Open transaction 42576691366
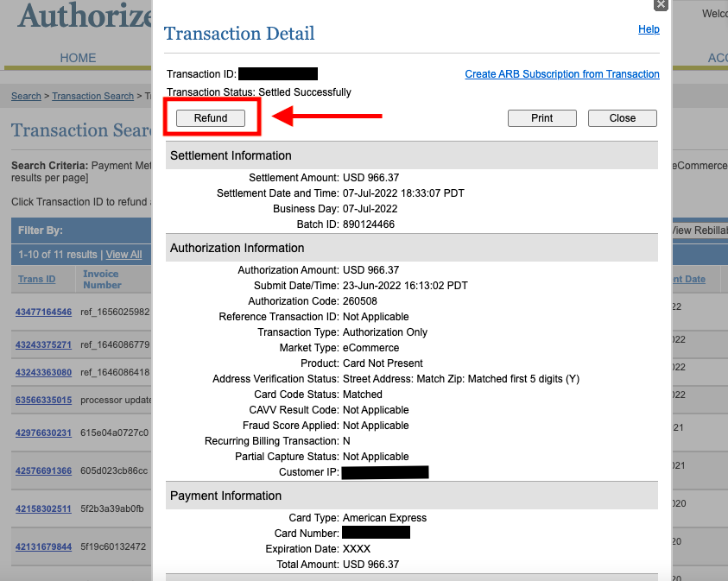The height and width of the screenshot is (581, 728). pyautogui.click(x=43, y=470)
